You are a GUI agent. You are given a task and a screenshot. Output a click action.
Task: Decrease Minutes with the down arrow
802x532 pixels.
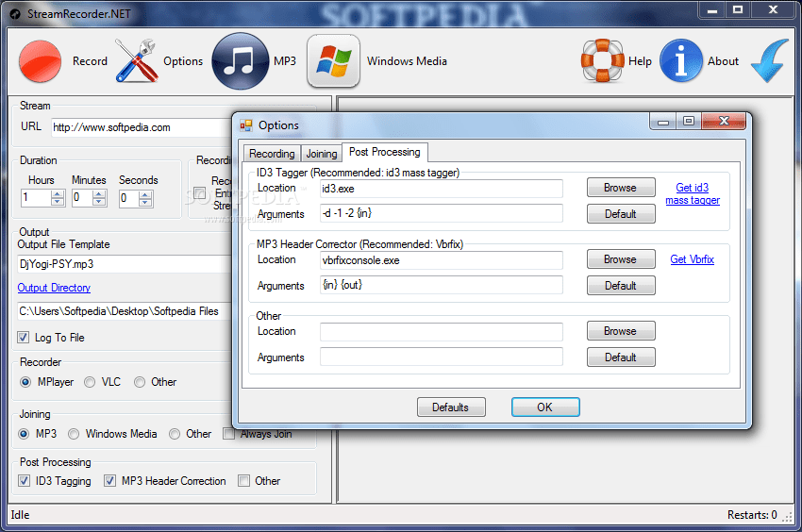99,202
